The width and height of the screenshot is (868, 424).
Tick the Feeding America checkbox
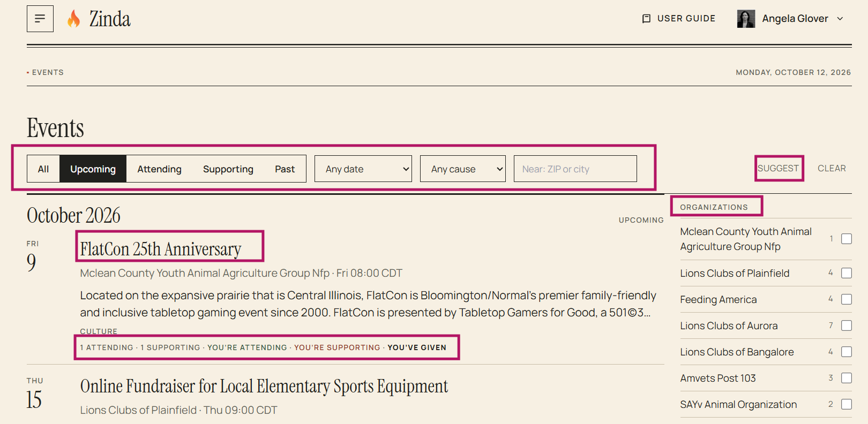point(847,299)
